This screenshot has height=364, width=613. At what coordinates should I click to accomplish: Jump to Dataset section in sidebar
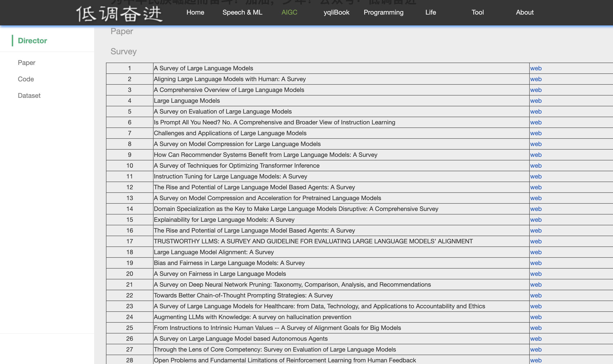(29, 95)
